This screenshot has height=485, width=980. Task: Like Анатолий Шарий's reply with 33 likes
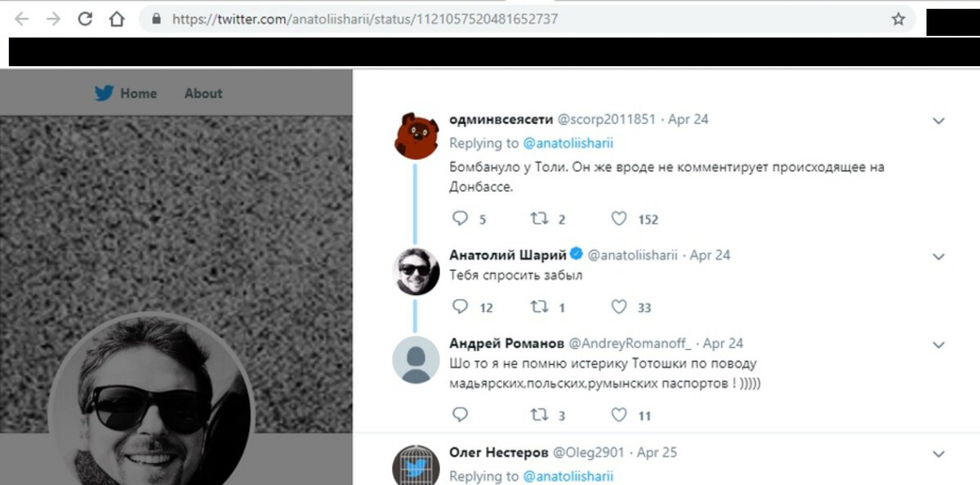pos(619,307)
